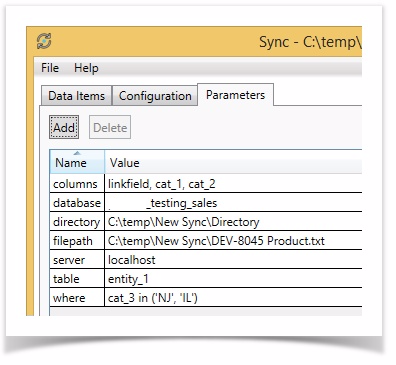Screen dimensions: 396x365
Task: Open the Help menu
Action: coord(86,68)
